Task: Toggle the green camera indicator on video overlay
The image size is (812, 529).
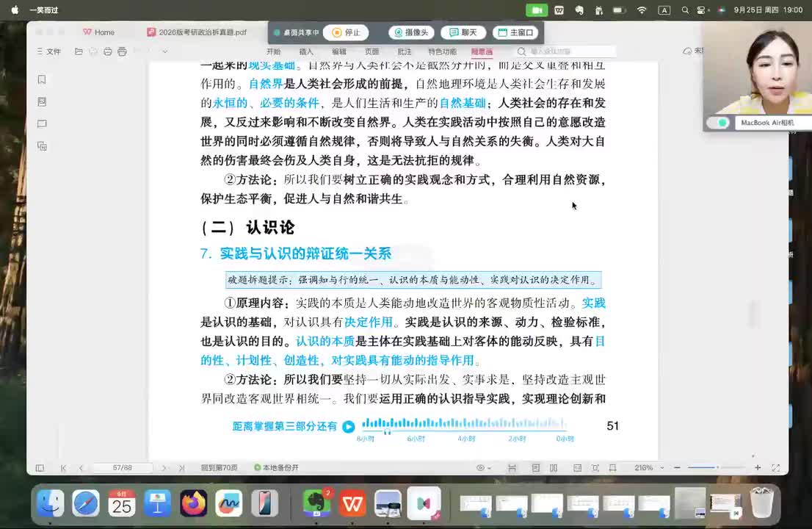Action: [718, 123]
